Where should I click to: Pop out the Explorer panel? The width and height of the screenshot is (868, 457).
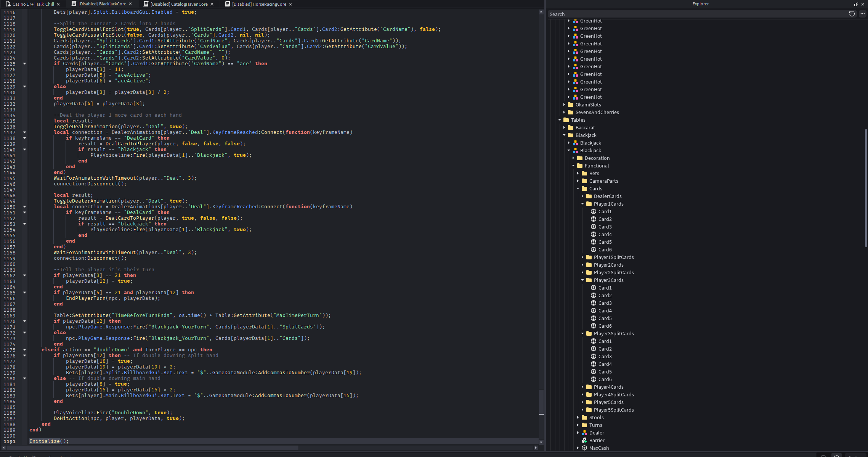[x=856, y=4]
